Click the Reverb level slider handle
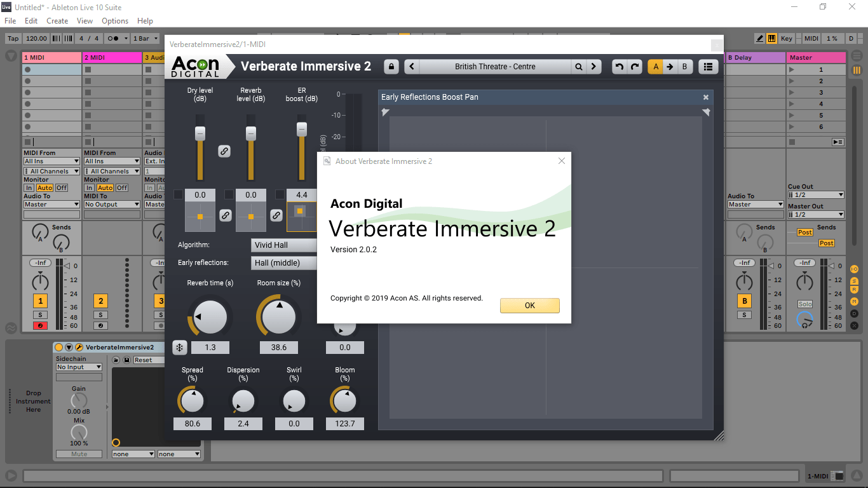 click(251, 133)
